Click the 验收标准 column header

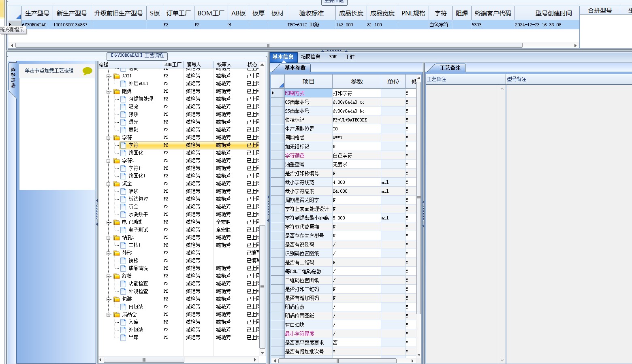click(x=312, y=13)
